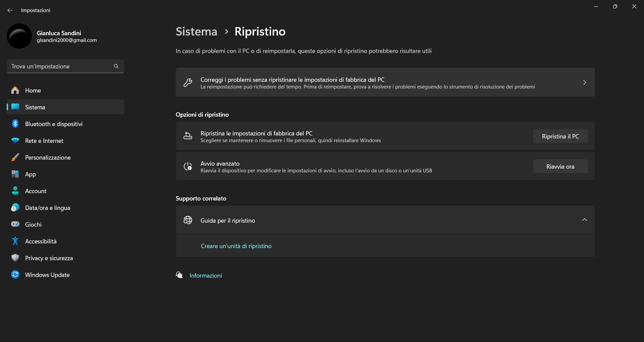
Task: Go to Sistema in the breadcrumb
Action: click(197, 32)
